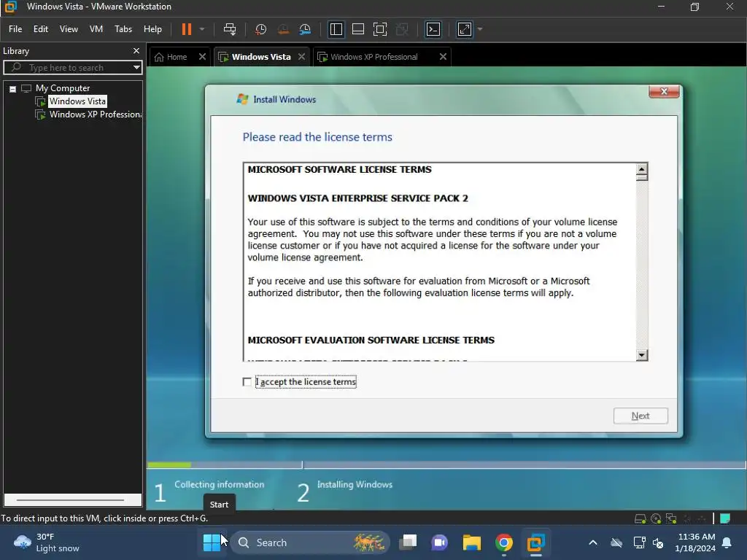Open the Windows Start menu
This screenshot has width=747, height=560.
pyautogui.click(x=212, y=542)
